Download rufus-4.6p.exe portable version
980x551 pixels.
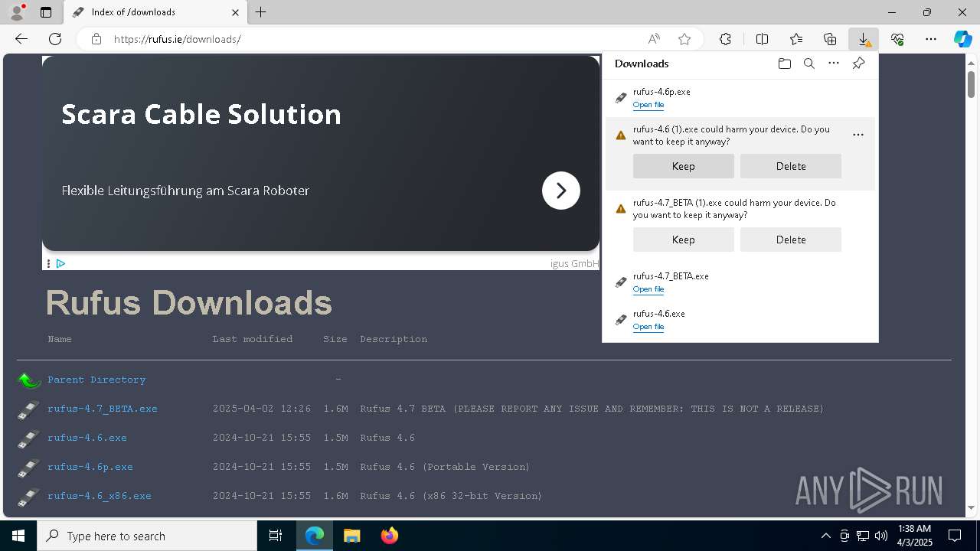coord(90,467)
